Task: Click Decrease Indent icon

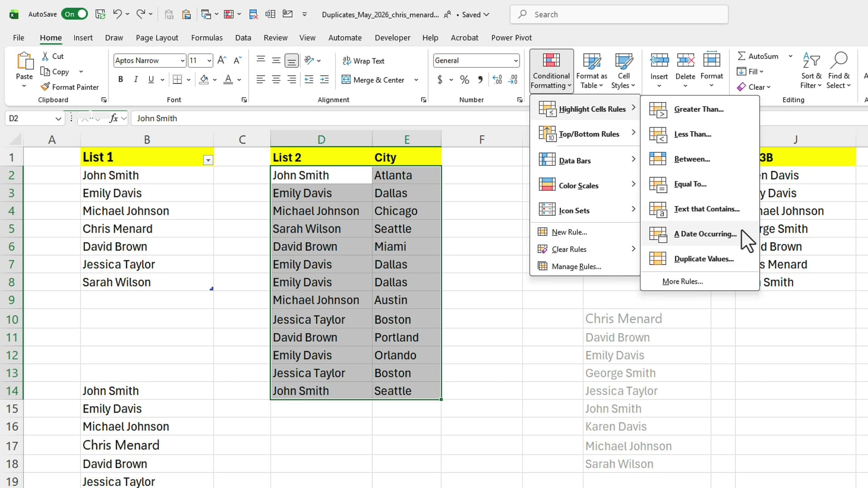Action: point(309,80)
